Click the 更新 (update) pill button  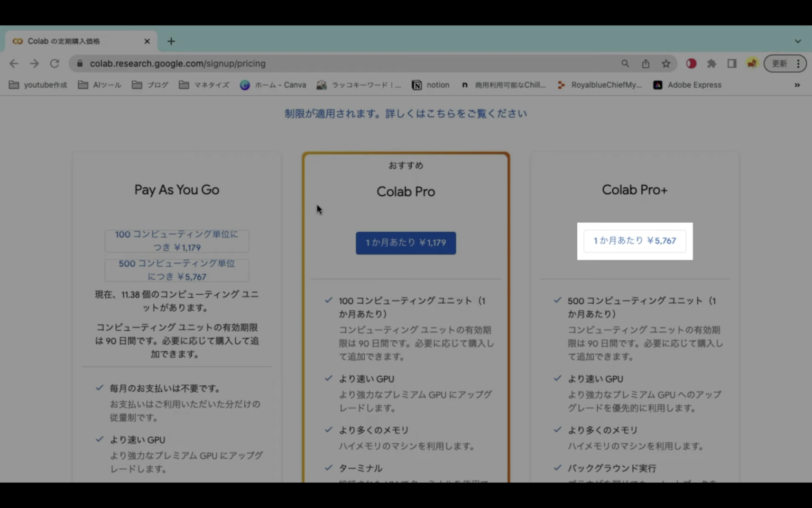(779, 63)
